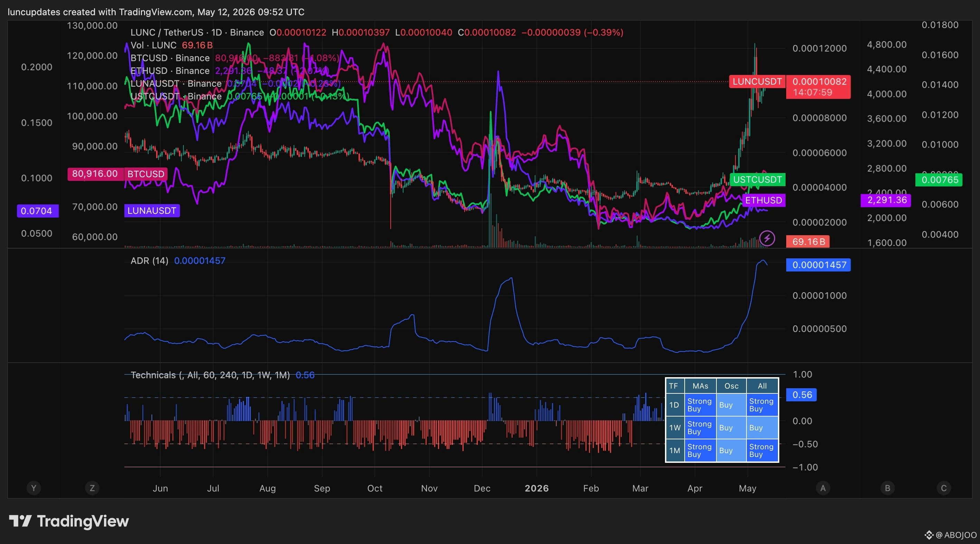Click the Aug label on time axis
The width and height of the screenshot is (980, 544).
[x=267, y=488]
